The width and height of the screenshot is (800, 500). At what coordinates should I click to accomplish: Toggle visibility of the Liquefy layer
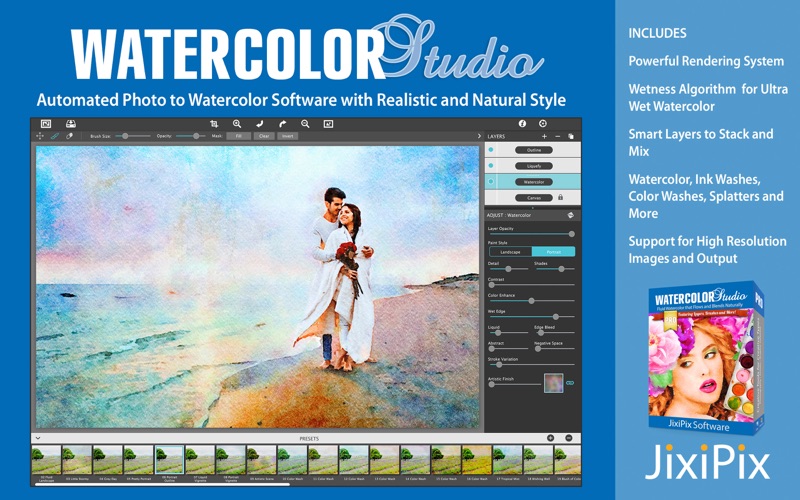(x=491, y=166)
